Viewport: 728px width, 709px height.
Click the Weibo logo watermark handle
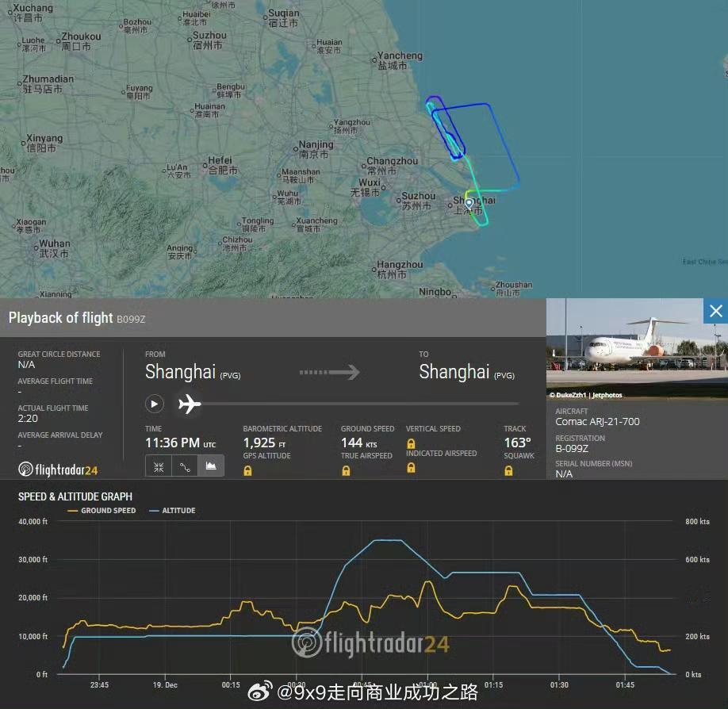click(362, 692)
